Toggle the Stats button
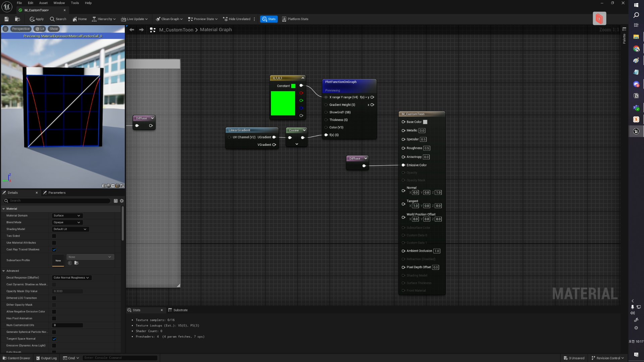644x362 pixels. 269,19
